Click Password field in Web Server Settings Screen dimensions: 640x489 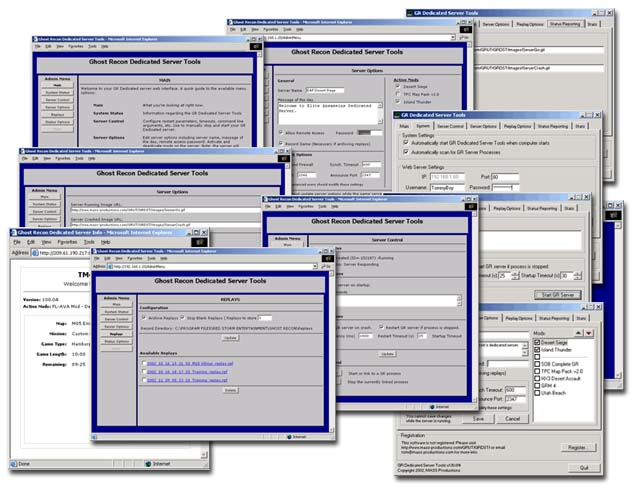tap(505, 188)
